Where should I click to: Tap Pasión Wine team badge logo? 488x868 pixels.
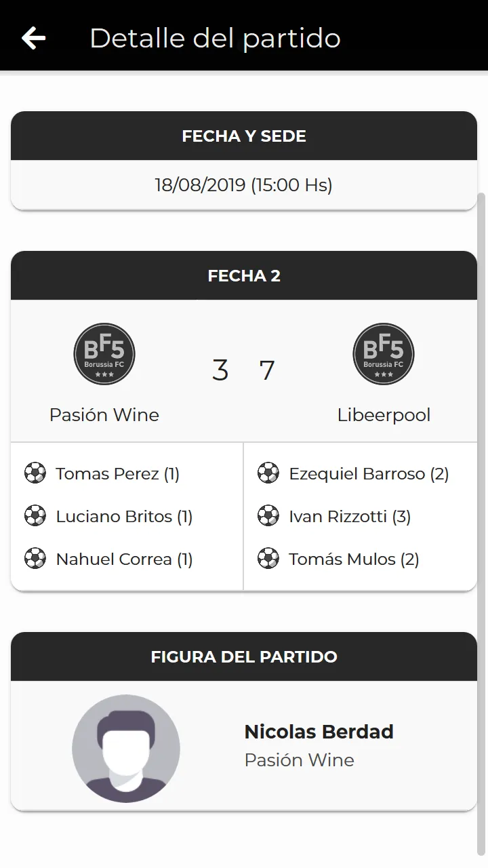pos(104,354)
